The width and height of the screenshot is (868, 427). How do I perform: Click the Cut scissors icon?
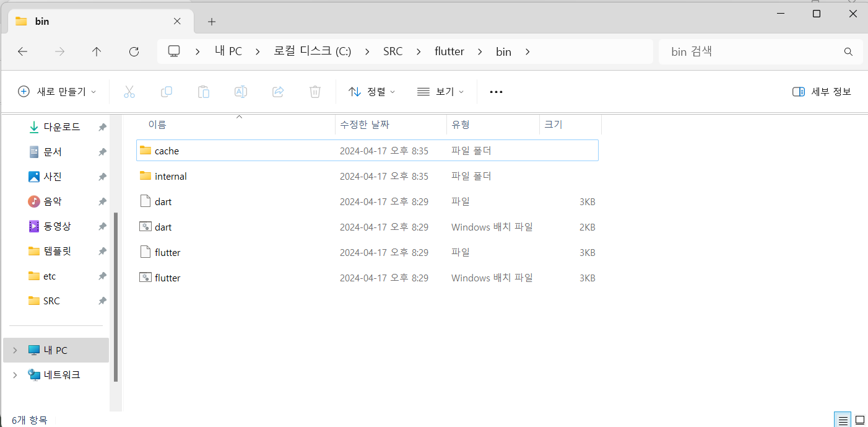[x=129, y=92]
